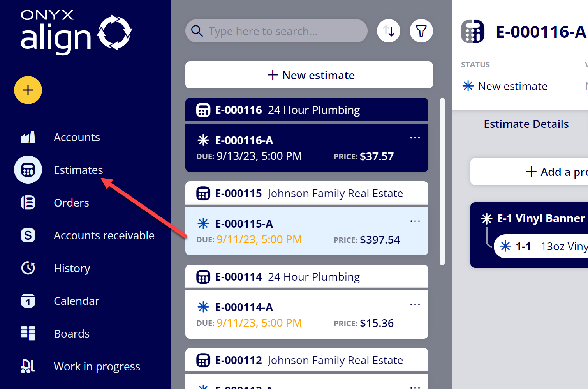Click calculator icon beside E-000112 header
Image resolution: width=588 pixels, height=389 pixels.
click(x=203, y=360)
